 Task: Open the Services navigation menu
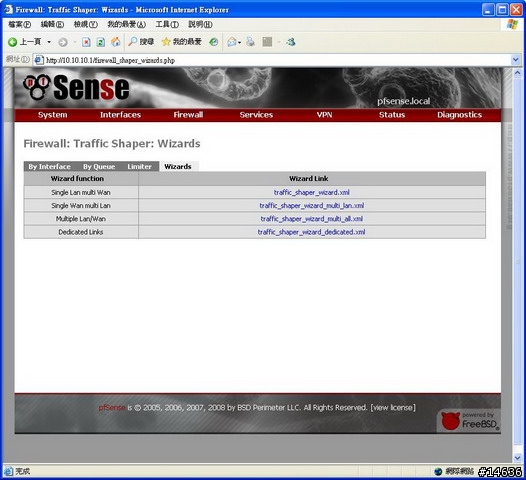[256, 115]
